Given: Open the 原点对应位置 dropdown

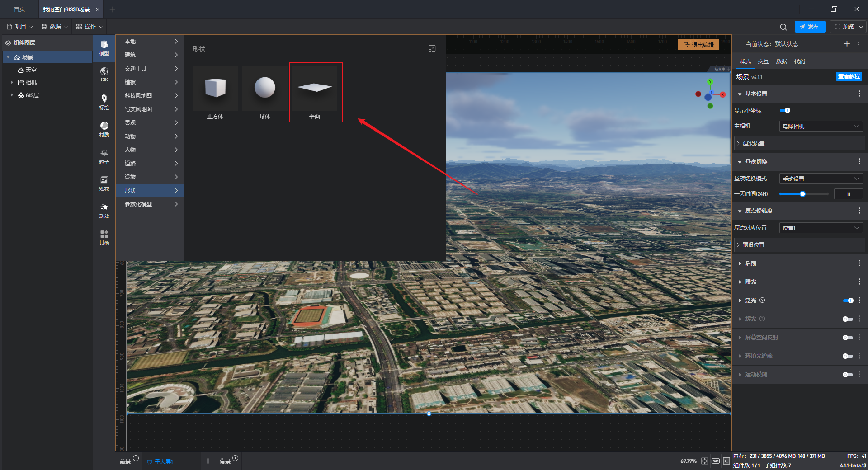Looking at the screenshot, I should pyautogui.click(x=821, y=228).
